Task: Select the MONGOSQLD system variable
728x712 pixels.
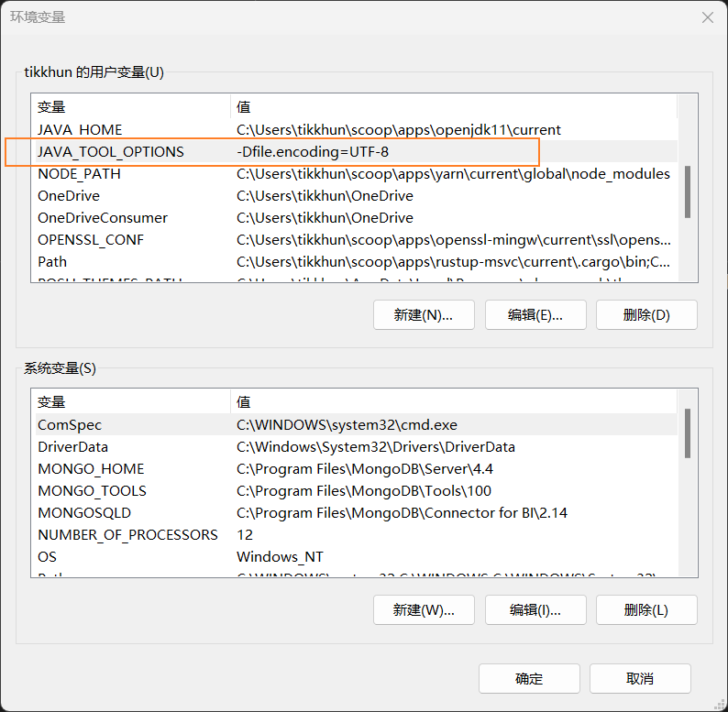Action: (356, 513)
